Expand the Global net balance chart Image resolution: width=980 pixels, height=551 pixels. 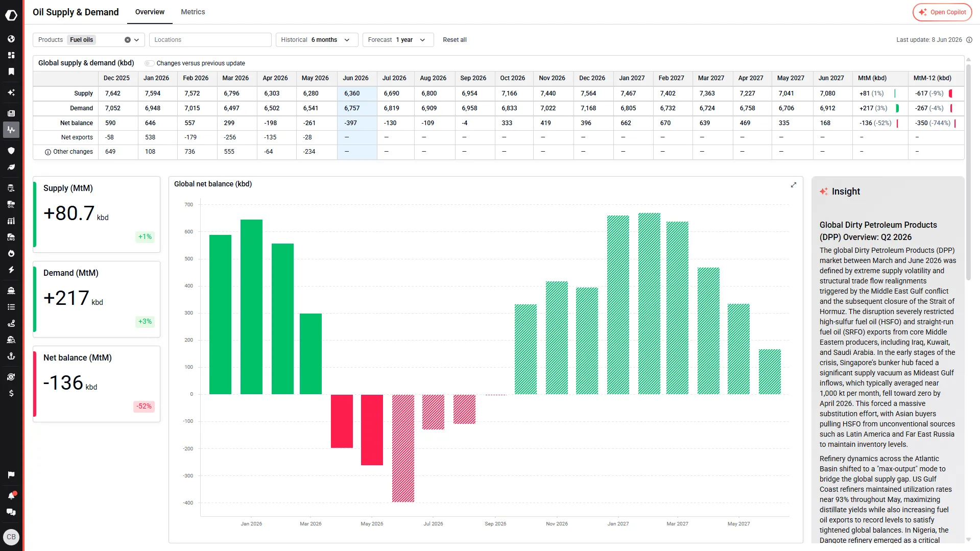[x=793, y=185]
